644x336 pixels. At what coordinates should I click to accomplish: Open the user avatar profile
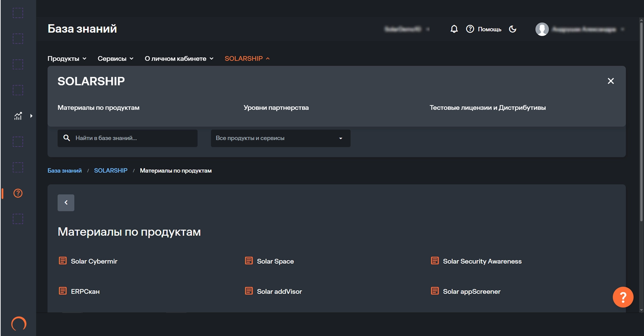tap(542, 29)
